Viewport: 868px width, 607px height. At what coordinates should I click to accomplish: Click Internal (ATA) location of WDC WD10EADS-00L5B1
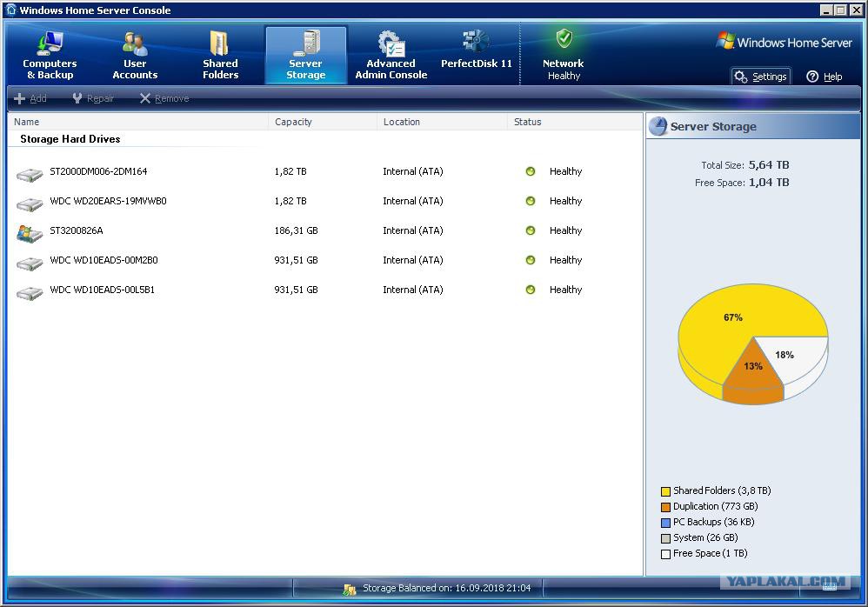(413, 290)
